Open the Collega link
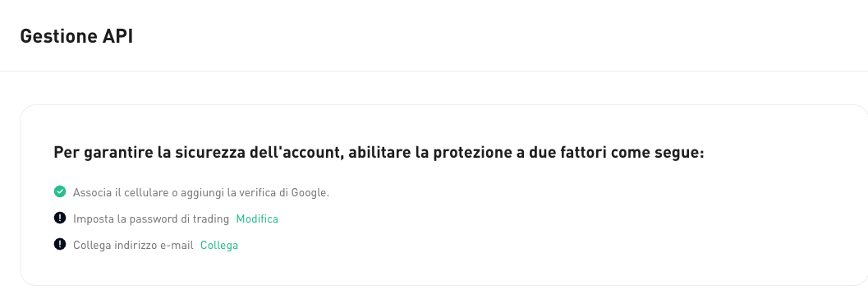The width and height of the screenshot is (868, 299). point(219,245)
